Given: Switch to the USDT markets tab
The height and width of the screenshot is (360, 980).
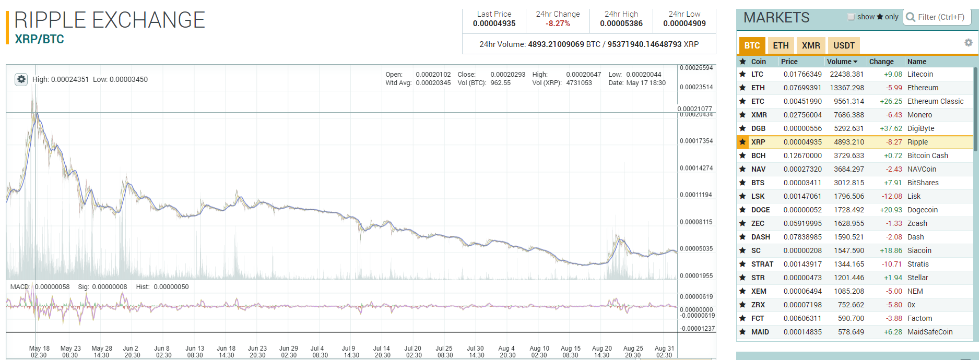Looking at the screenshot, I should (844, 45).
